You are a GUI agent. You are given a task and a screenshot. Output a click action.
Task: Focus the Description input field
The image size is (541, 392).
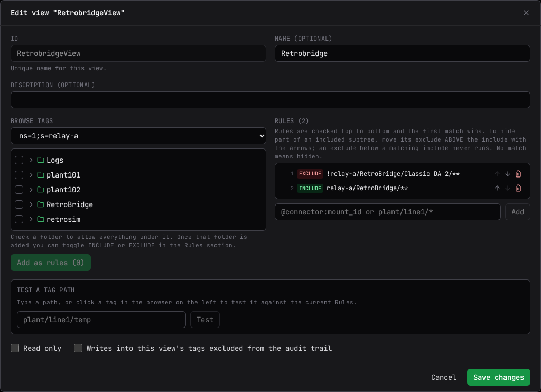(x=270, y=100)
